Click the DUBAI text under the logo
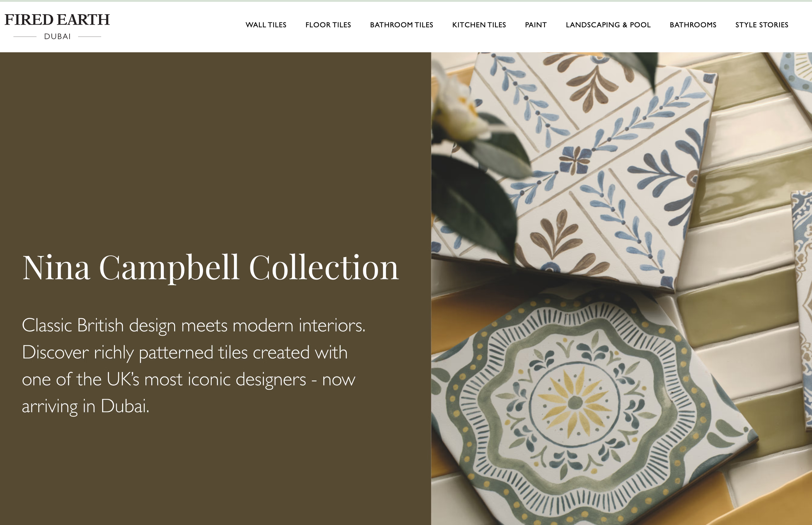Viewport: 812px width, 525px height. click(57, 37)
